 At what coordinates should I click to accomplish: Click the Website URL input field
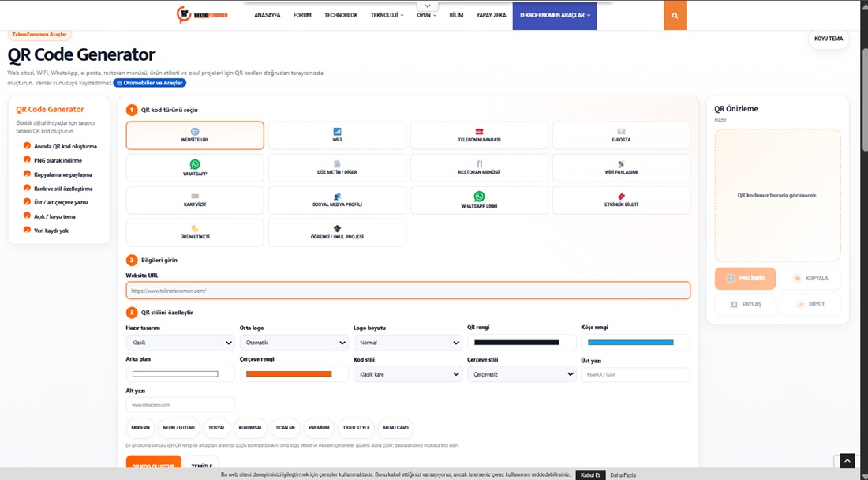[x=408, y=290]
